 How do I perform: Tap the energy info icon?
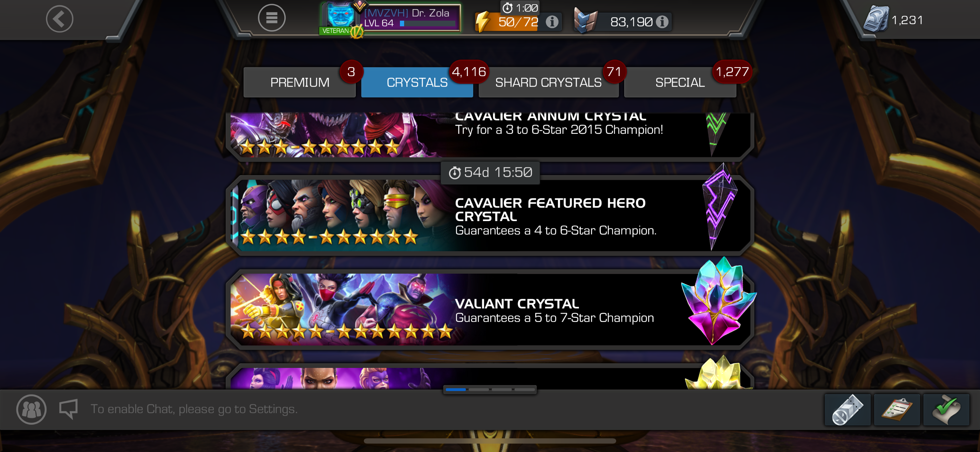tap(552, 22)
